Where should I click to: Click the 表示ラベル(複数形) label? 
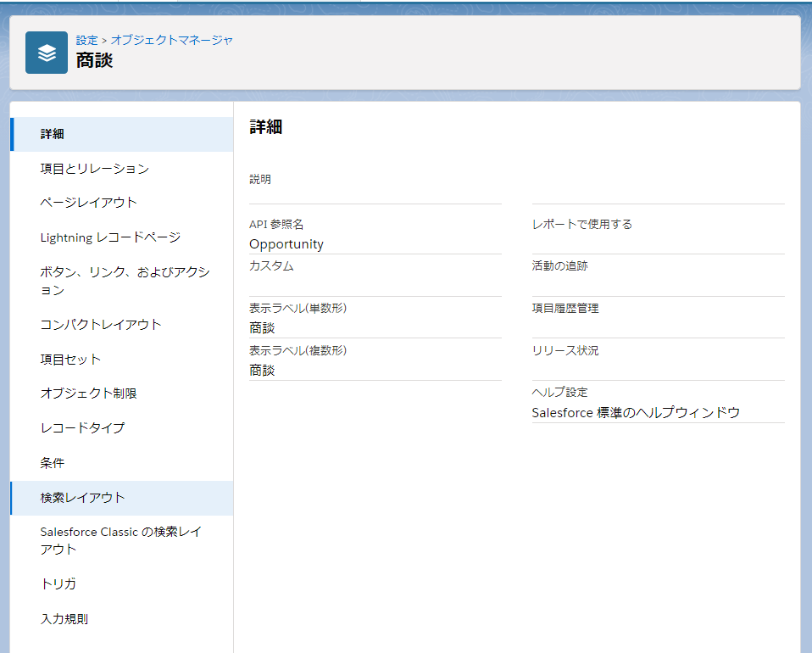(298, 351)
